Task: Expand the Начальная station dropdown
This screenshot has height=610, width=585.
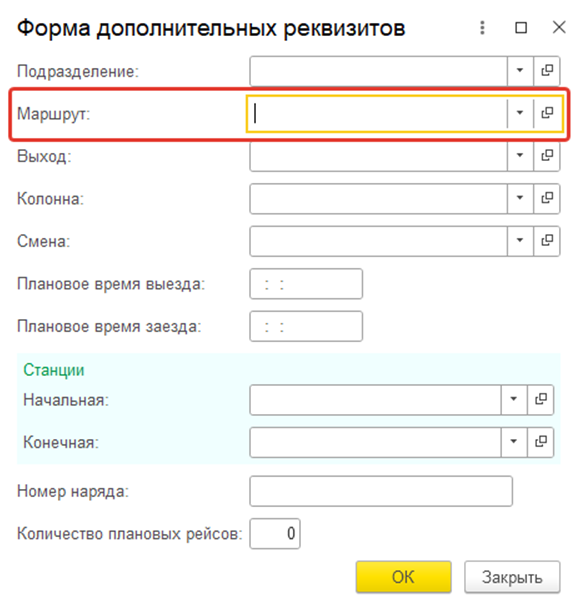Action: tap(514, 400)
